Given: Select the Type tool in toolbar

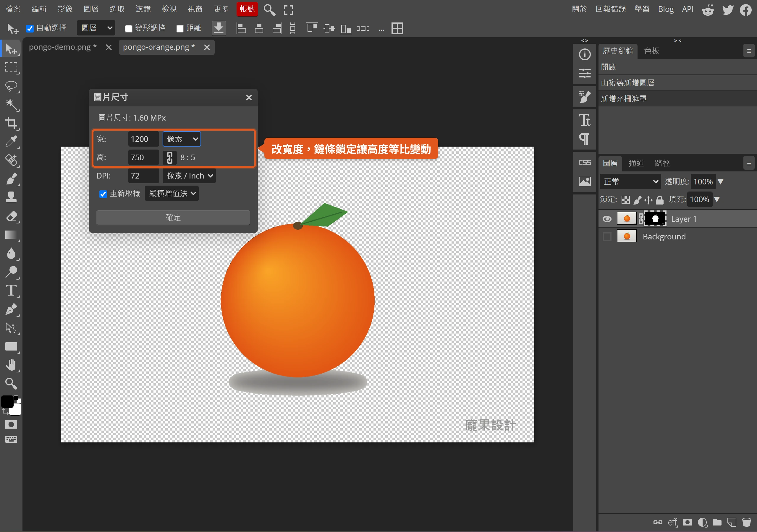Looking at the screenshot, I should pos(11,291).
